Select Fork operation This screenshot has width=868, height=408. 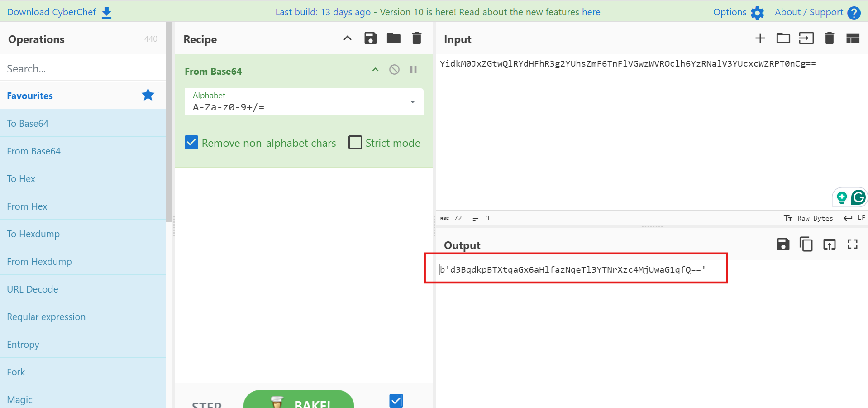point(83,372)
